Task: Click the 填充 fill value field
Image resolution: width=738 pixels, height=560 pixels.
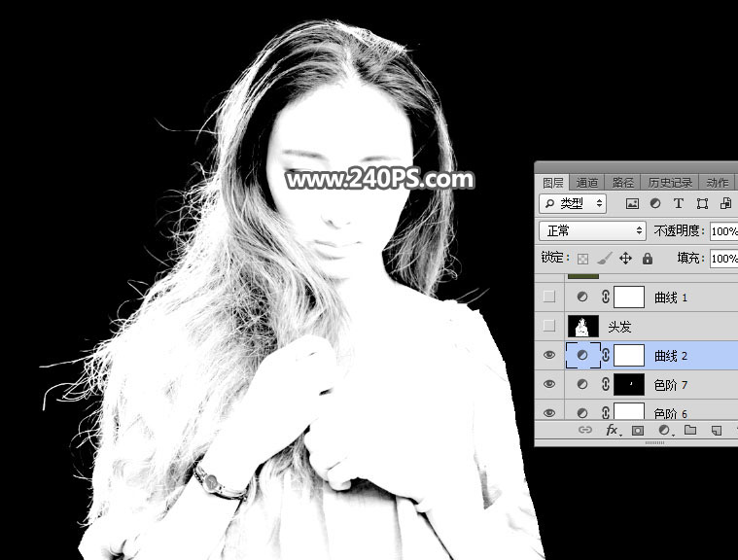Action: click(723, 259)
